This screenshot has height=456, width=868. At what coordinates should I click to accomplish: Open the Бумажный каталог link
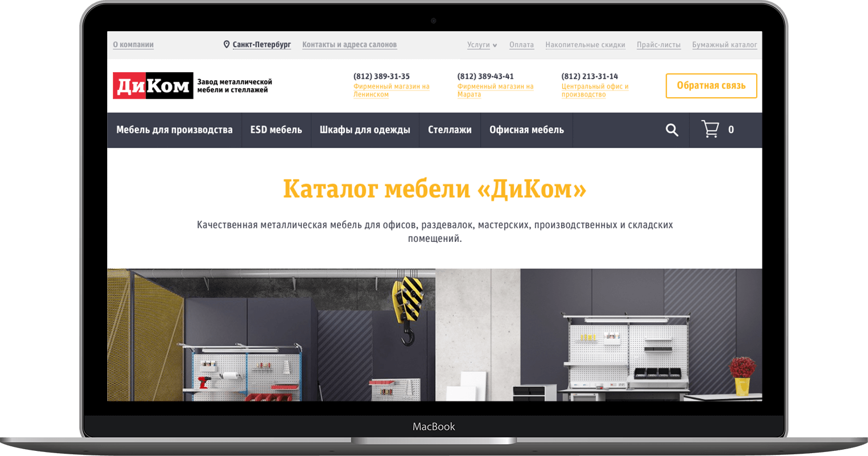[x=724, y=45]
